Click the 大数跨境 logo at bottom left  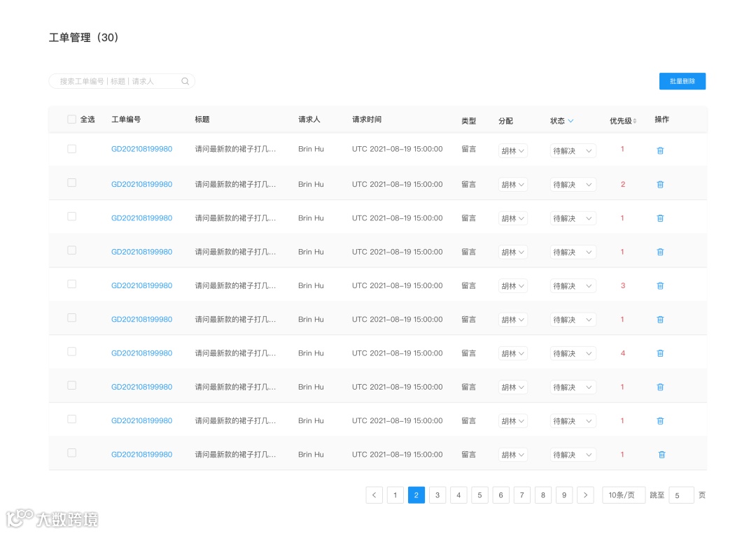(52, 519)
